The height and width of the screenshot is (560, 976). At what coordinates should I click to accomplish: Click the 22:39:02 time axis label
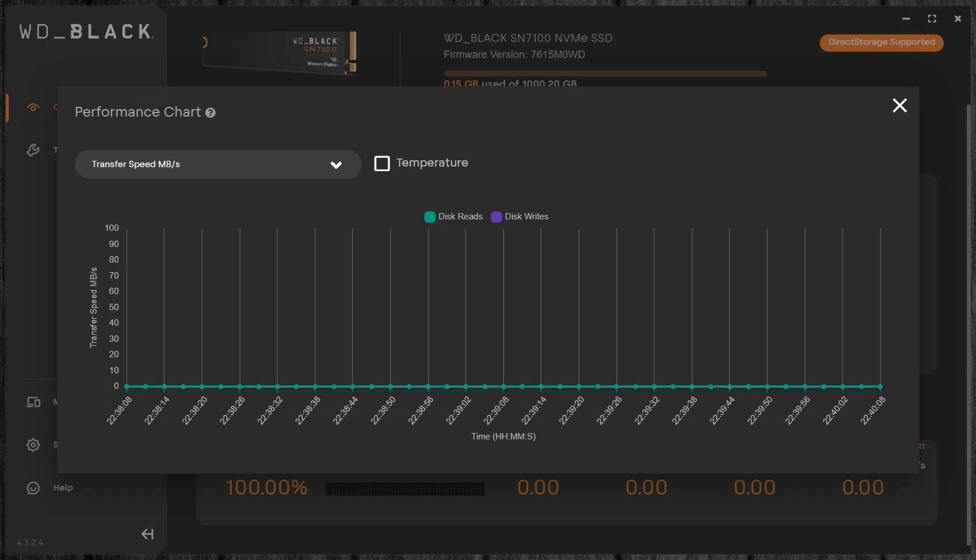(x=458, y=410)
